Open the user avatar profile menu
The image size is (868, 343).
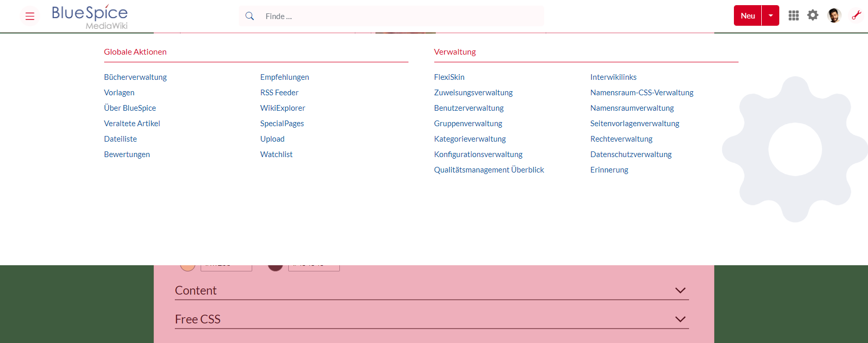pos(834,15)
